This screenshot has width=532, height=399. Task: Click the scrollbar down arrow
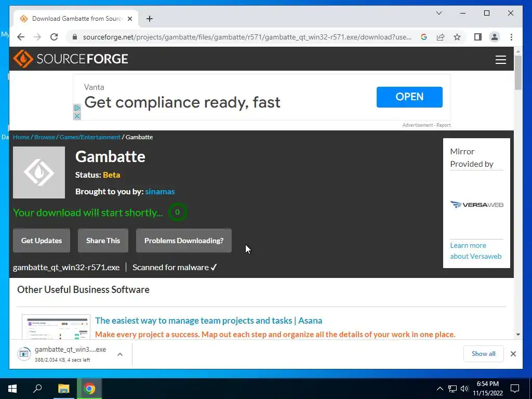point(518,335)
